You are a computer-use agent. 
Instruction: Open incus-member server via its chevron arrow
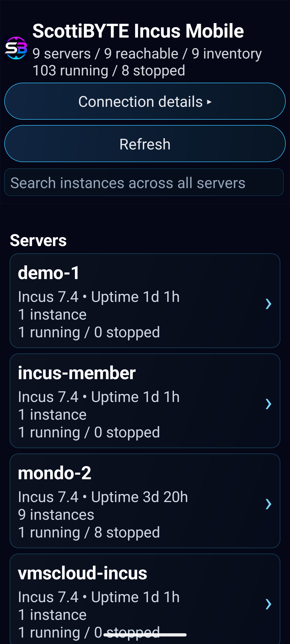click(268, 404)
